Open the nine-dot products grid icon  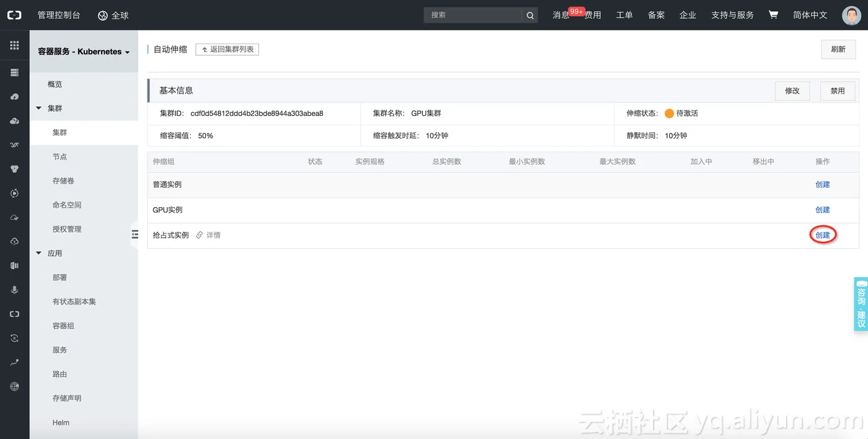click(x=14, y=45)
